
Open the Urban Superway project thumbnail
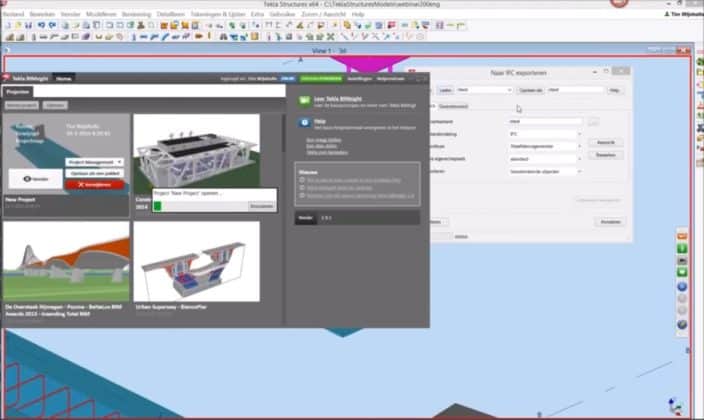coord(197,261)
